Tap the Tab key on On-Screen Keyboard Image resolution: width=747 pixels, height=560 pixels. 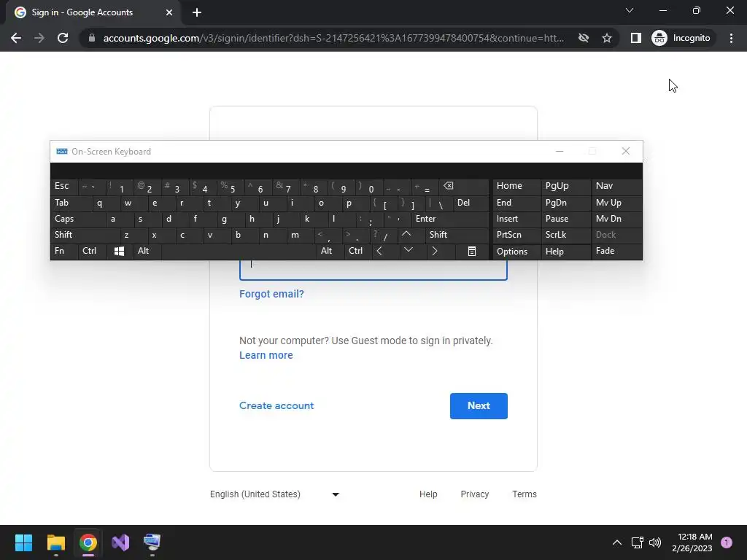(71, 203)
